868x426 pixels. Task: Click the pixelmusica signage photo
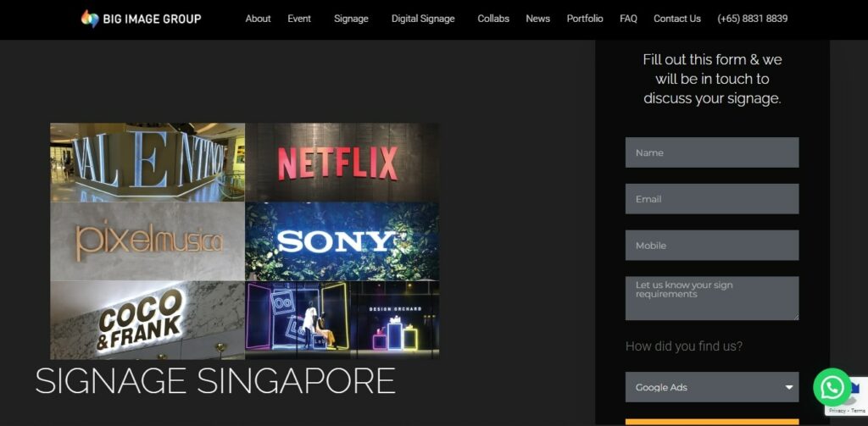(147, 241)
